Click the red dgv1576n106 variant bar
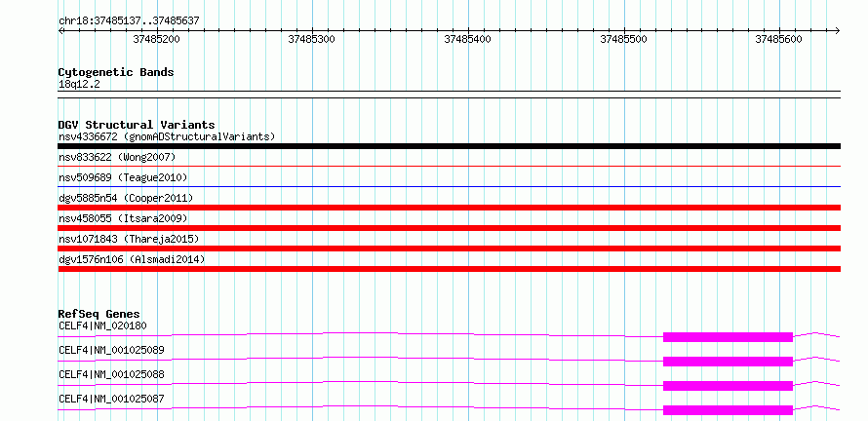The image size is (868, 421). 449,269
